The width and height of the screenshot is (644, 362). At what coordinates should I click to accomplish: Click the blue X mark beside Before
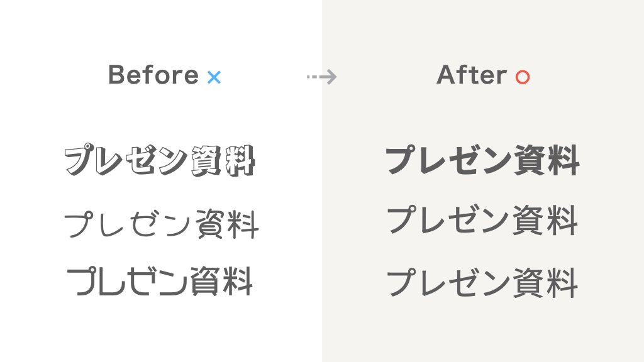click(214, 77)
